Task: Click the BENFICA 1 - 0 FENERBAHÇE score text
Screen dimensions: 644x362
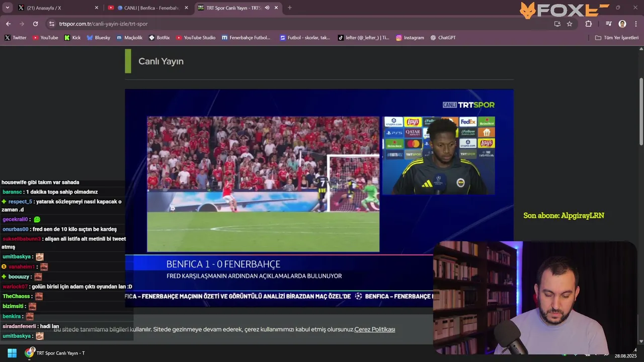Action: [223, 264]
